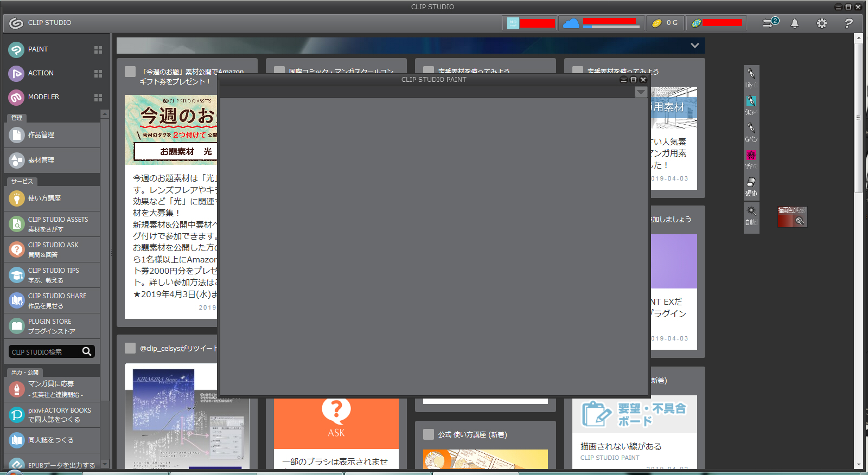Screen dimensions: 868x475
Task: Select the Lily pen sub tool
Action: (x=751, y=78)
